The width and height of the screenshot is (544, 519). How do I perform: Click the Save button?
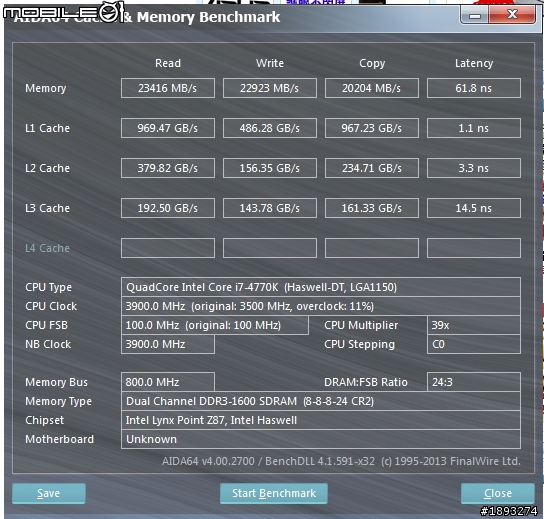pos(49,493)
